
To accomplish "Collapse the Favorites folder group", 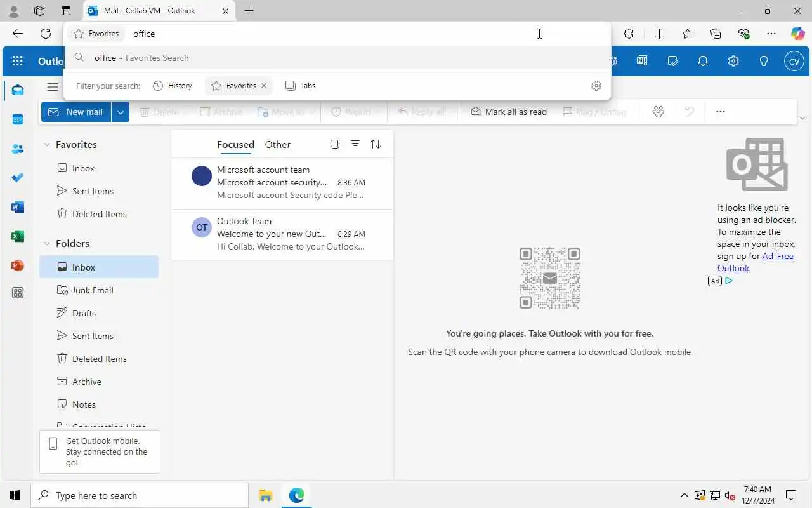I will coord(47,145).
